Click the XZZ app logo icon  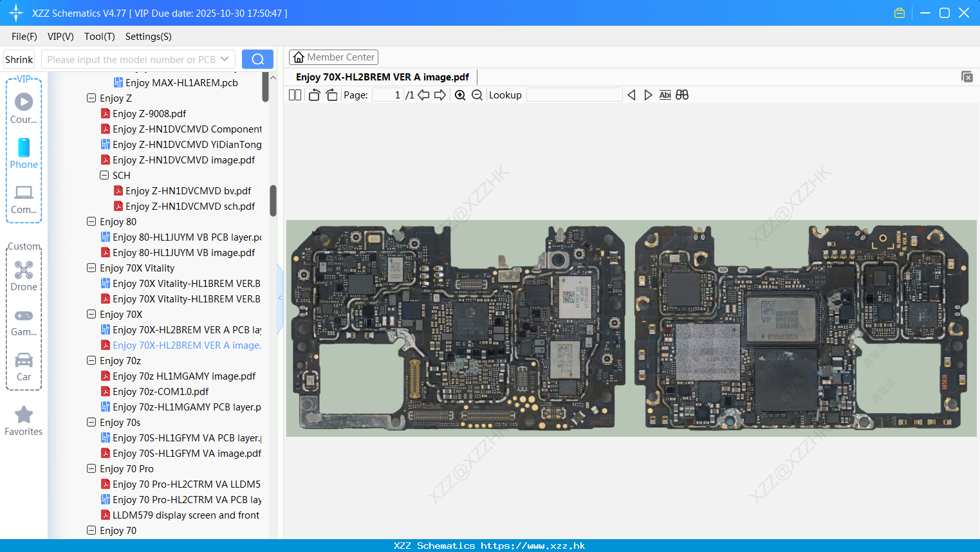[x=16, y=13]
